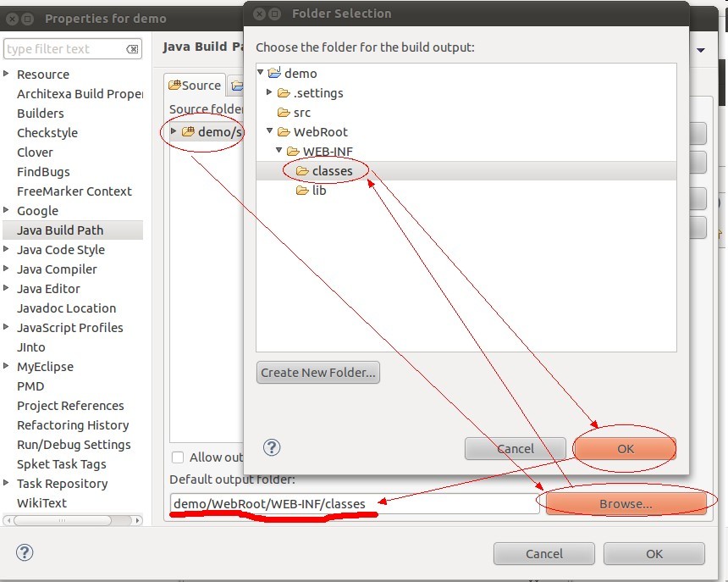Collapse the WebRoot folder

pyautogui.click(x=269, y=131)
